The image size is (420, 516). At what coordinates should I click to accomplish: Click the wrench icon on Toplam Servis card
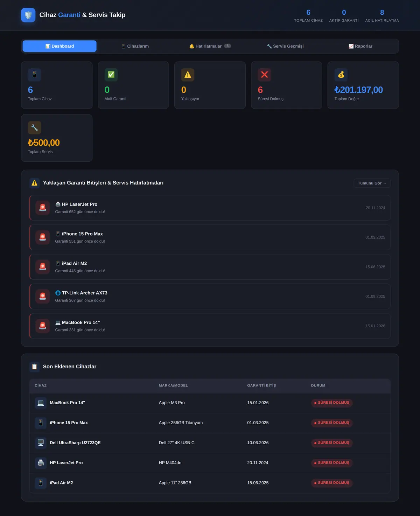pyautogui.click(x=34, y=127)
